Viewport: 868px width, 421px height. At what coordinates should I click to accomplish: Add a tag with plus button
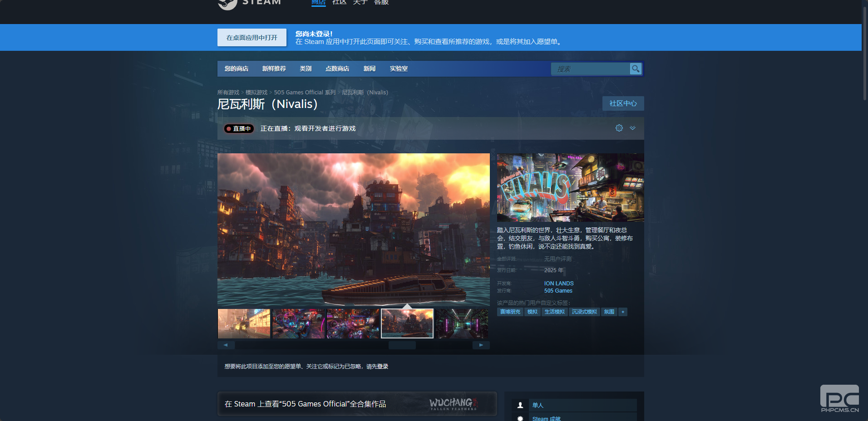pyautogui.click(x=623, y=312)
